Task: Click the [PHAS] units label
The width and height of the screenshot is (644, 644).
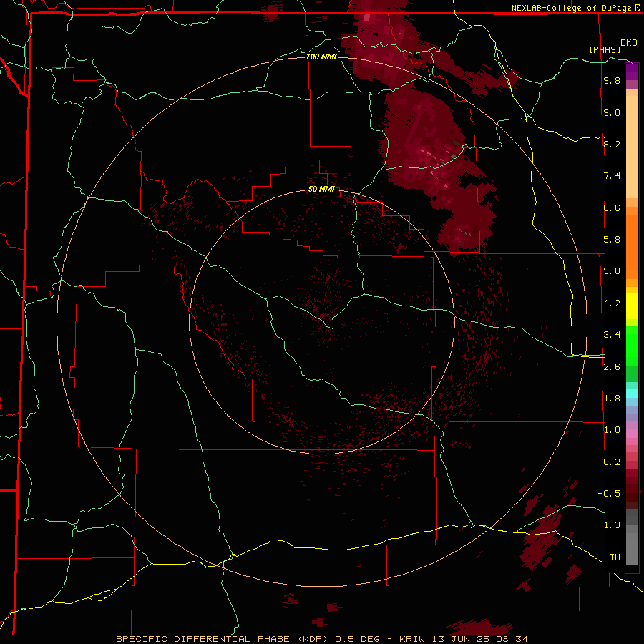Action: (605, 49)
